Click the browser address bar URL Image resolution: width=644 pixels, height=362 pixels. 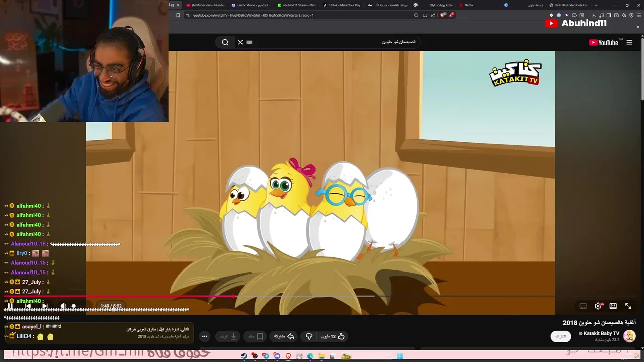point(253,15)
